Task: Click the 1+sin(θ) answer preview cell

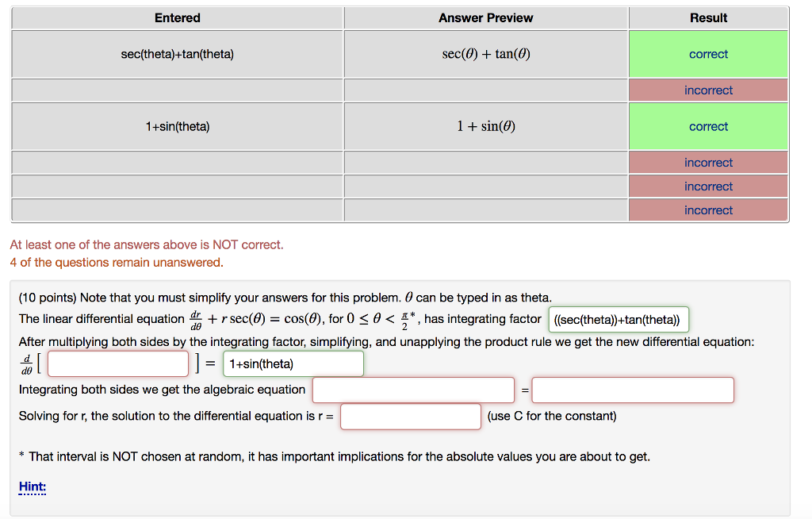Action: [x=485, y=125]
